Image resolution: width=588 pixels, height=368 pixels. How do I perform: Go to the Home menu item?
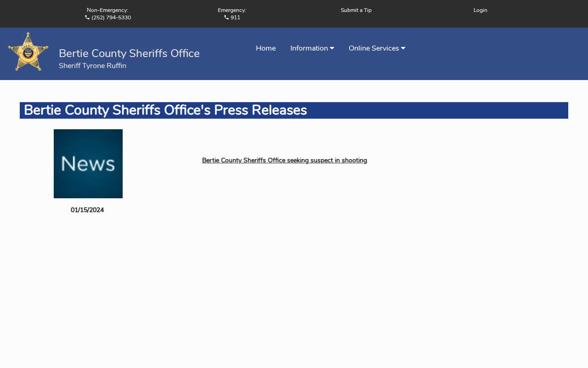pos(266,48)
